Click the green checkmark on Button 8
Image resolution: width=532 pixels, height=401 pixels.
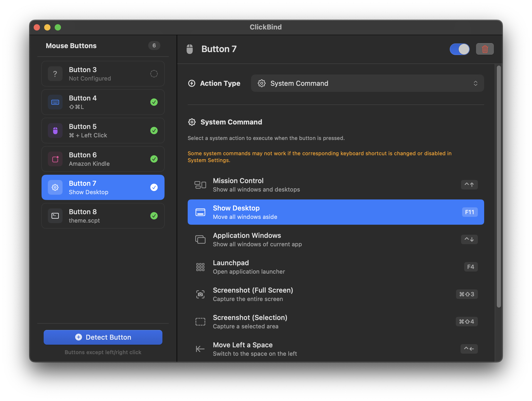(154, 216)
